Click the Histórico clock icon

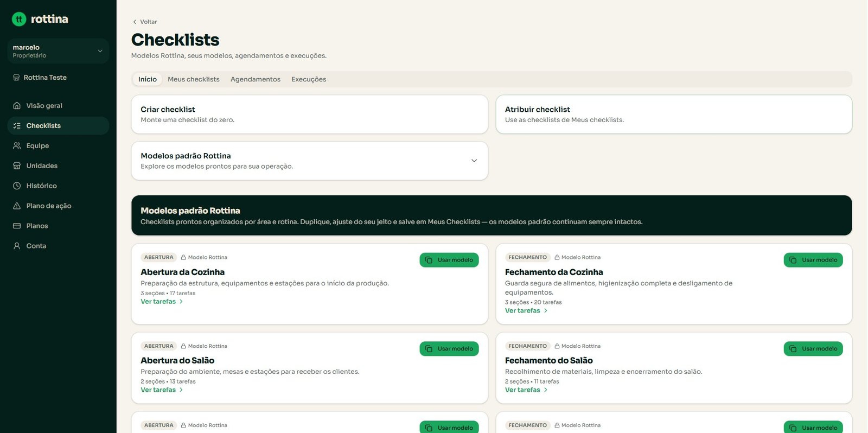tap(17, 186)
